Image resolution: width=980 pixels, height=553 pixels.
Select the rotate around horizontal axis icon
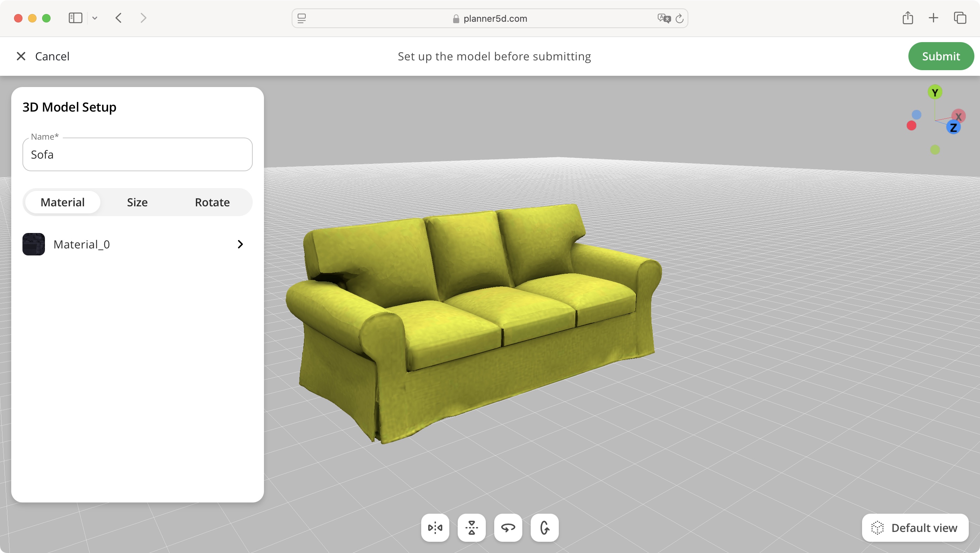pos(544,527)
